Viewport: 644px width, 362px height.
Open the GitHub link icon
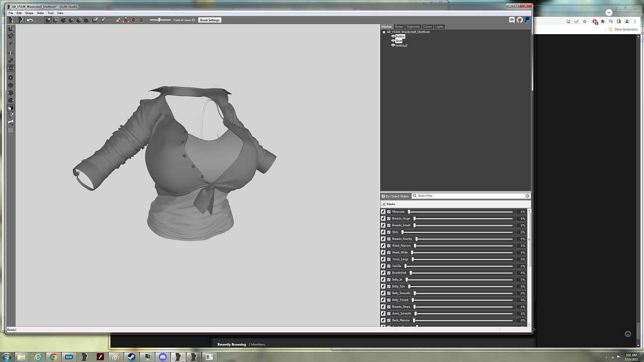point(520,20)
